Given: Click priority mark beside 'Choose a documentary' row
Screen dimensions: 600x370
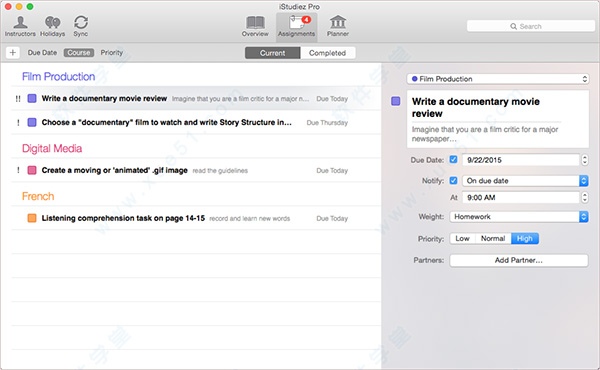Looking at the screenshot, I should point(18,123).
